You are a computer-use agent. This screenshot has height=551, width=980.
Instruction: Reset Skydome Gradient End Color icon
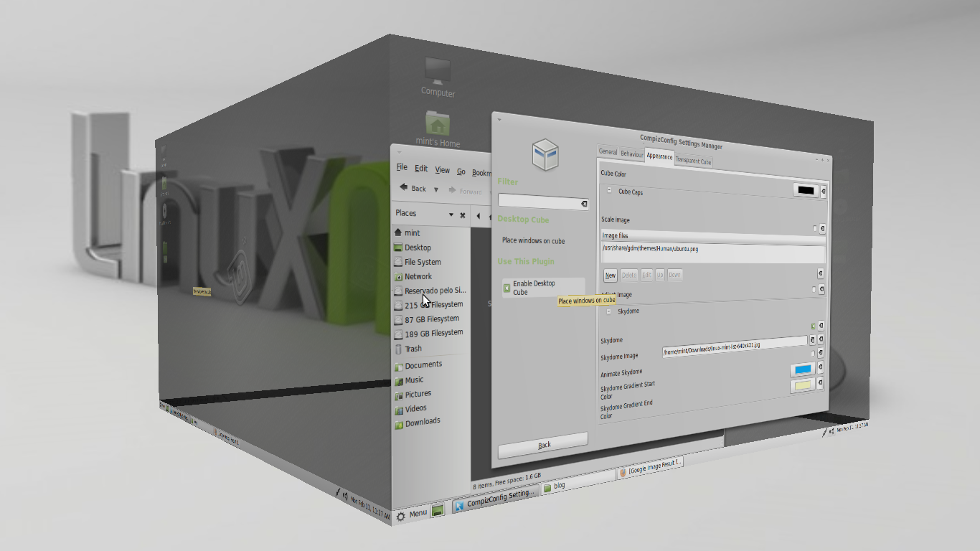(819, 383)
